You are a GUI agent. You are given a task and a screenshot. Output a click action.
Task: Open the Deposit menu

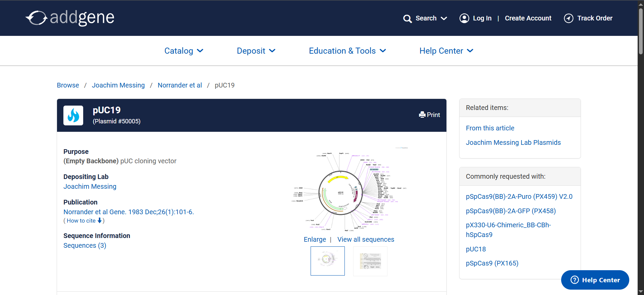pos(256,51)
